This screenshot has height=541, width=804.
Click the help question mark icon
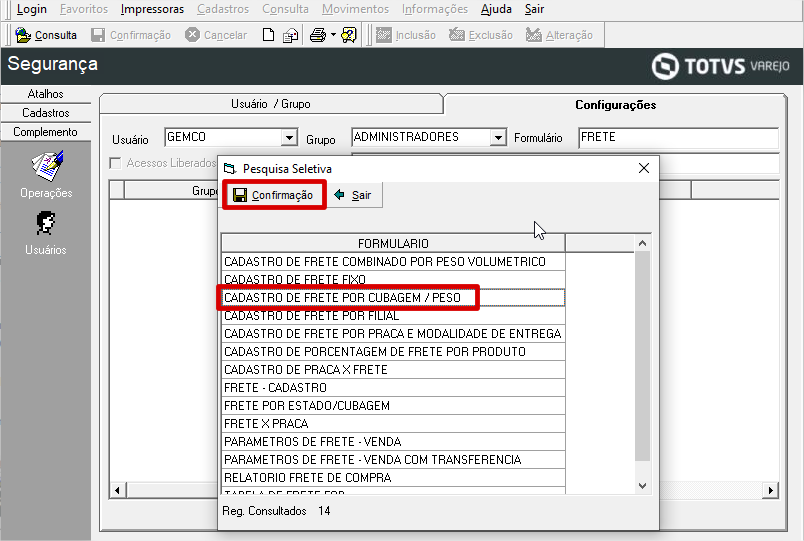click(349, 35)
